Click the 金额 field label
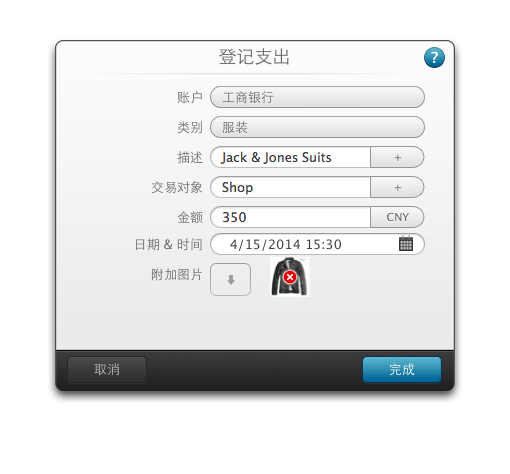 pos(190,217)
